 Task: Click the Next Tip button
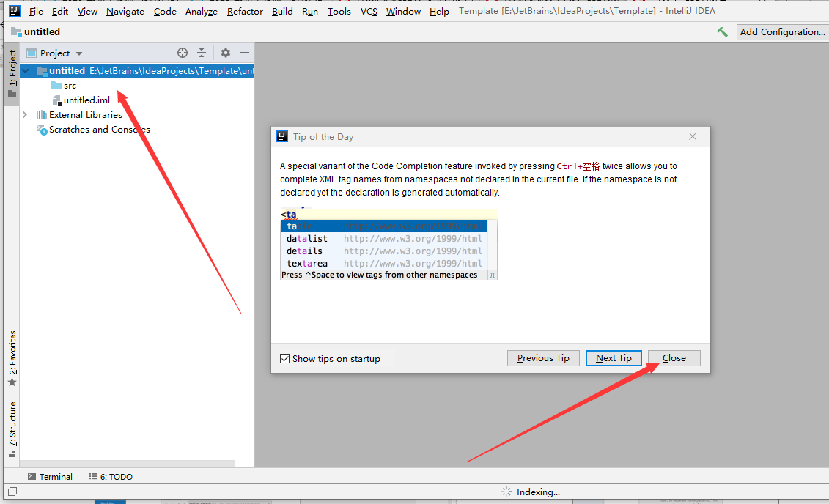[x=614, y=358]
